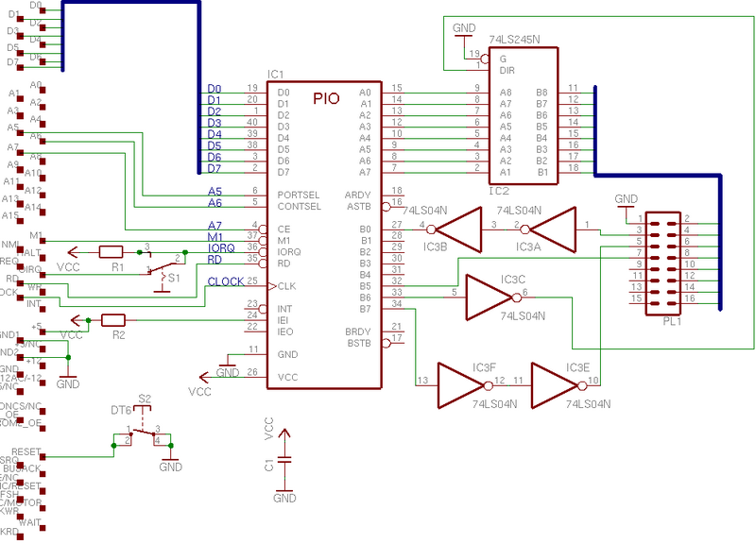The image size is (756, 544).
Task: Click the IC3E inverter symbol
Action: pos(559,385)
